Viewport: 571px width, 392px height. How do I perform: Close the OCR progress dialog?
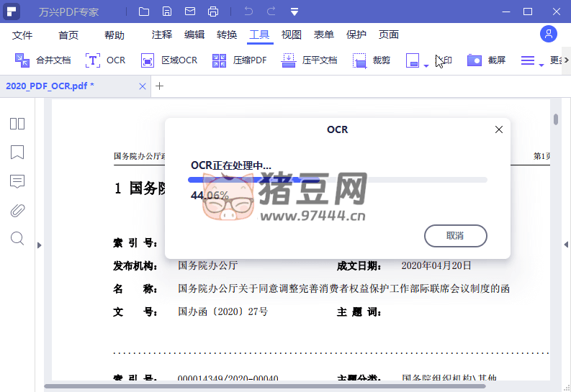[x=498, y=129]
